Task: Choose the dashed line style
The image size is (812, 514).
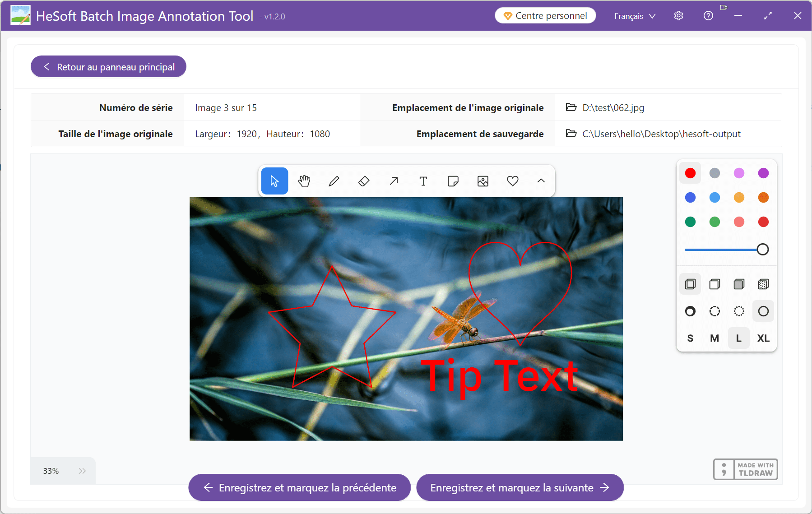Action: click(715, 311)
